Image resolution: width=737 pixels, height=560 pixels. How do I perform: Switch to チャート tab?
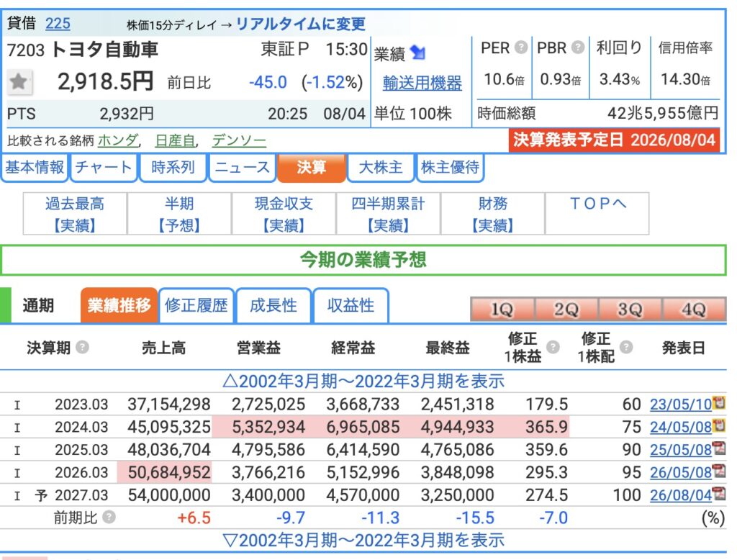tap(104, 168)
